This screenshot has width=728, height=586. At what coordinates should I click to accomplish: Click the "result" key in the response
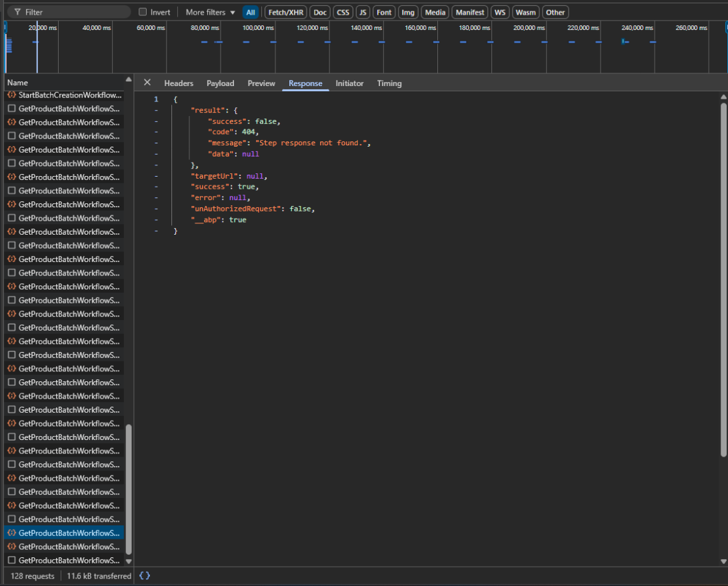coord(208,111)
